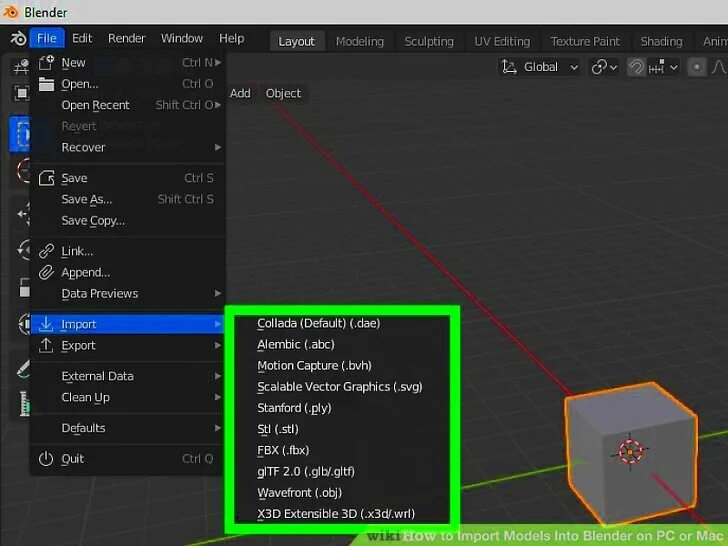Click the Quit power icon

[x=46, y=459]
